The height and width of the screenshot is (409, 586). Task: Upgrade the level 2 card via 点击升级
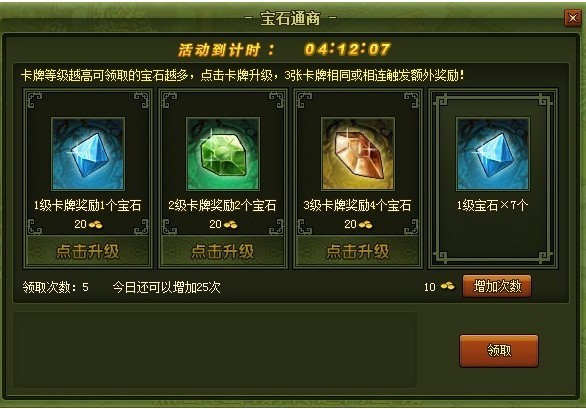(x=223, y=251)
